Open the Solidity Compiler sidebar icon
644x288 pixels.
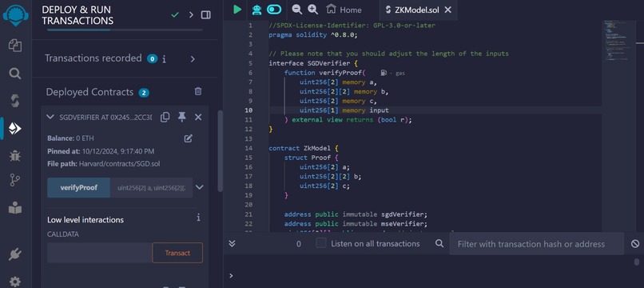coord(15,101)
